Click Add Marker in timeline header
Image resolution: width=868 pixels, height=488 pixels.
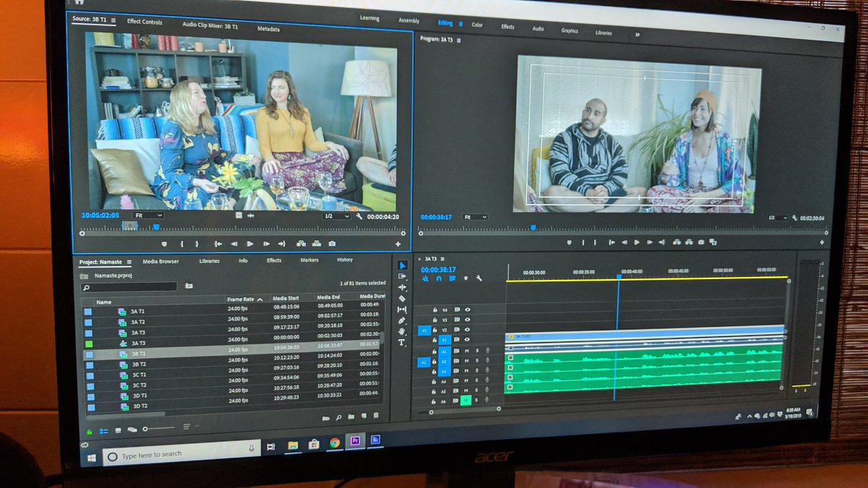465,278
